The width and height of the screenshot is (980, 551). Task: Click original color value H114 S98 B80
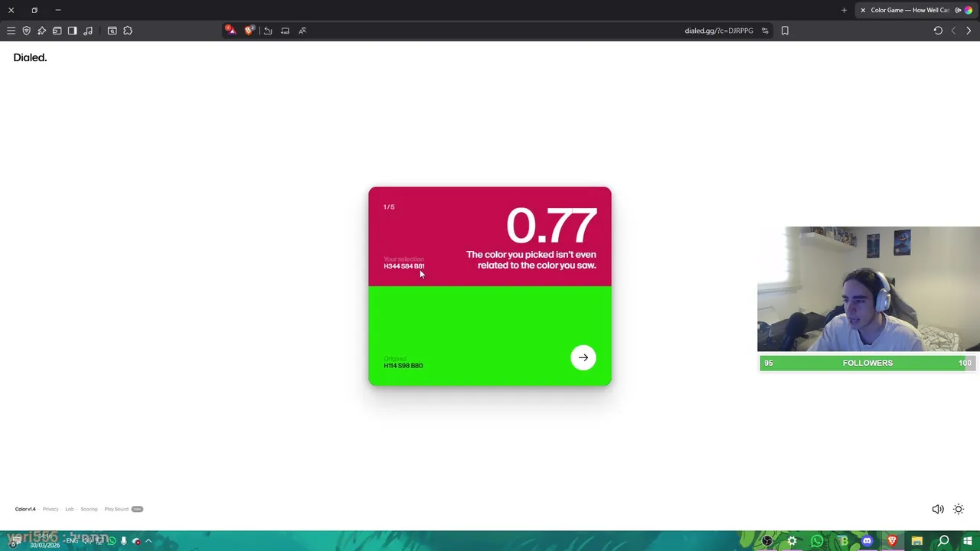(x=403, y=366)
